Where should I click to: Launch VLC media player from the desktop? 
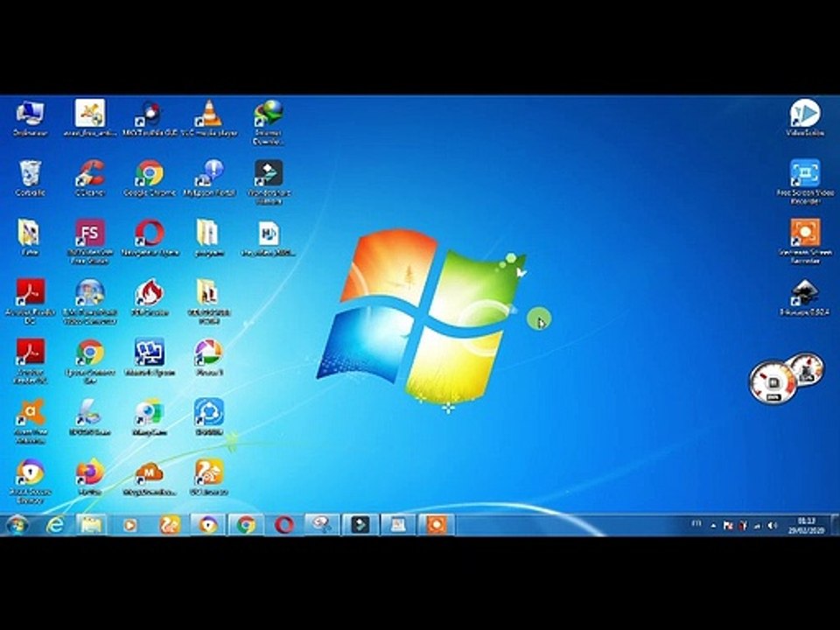pos(209,118)
